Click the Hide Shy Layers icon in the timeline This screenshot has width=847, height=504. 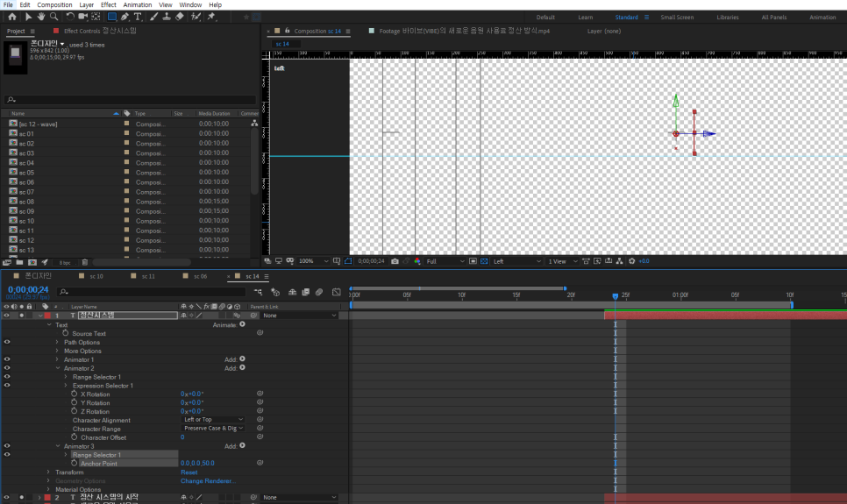click(292, 292)
